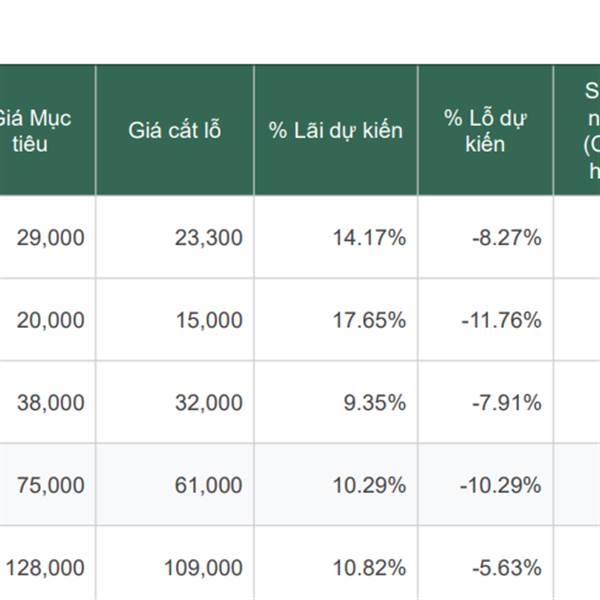Select the -8.27% expected loss cell

[506, 238]
